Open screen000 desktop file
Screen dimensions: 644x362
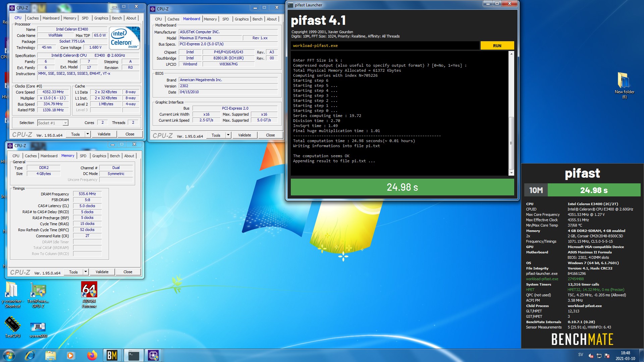38,329
